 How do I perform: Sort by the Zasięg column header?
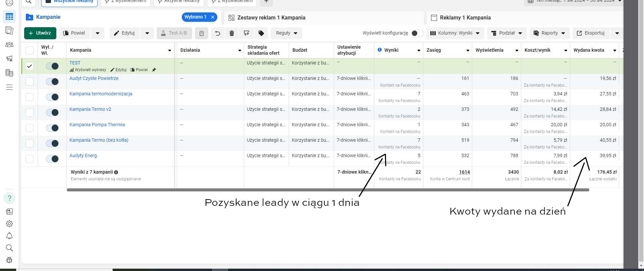[433, 50]
